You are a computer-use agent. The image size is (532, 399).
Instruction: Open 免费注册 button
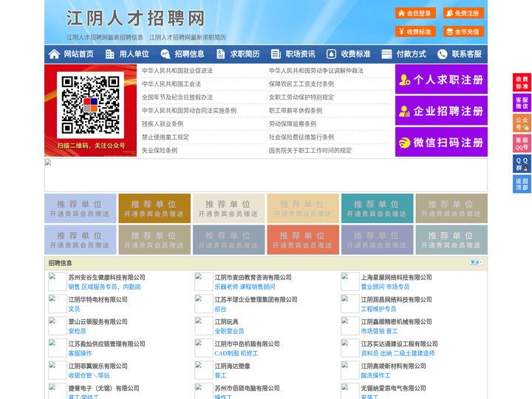463,13
